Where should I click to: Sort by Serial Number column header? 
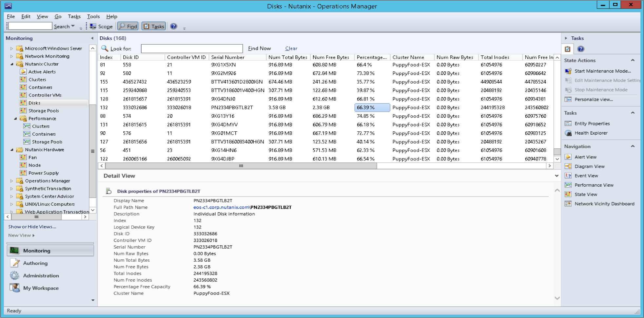point(238,57)
